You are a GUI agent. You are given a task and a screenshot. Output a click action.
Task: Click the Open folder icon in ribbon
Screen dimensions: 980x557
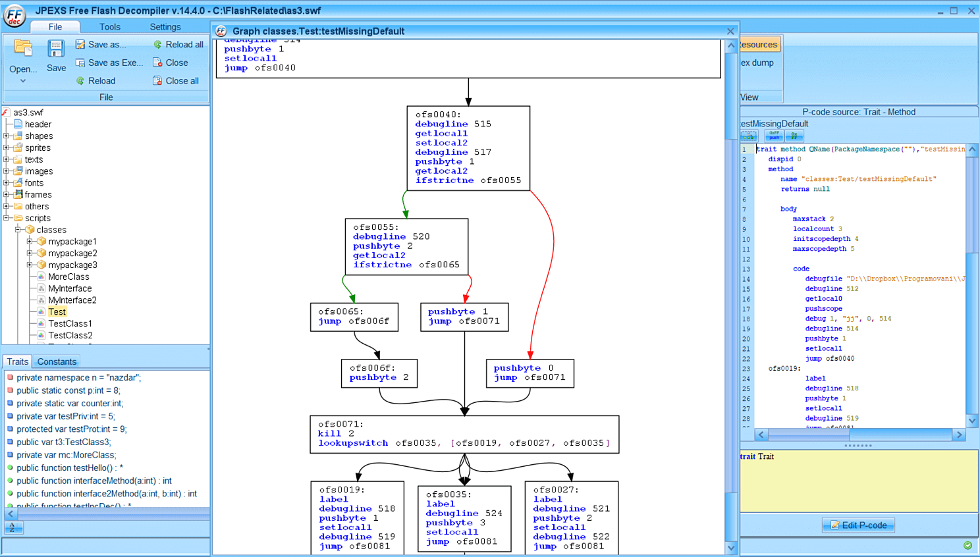point(23,48)
